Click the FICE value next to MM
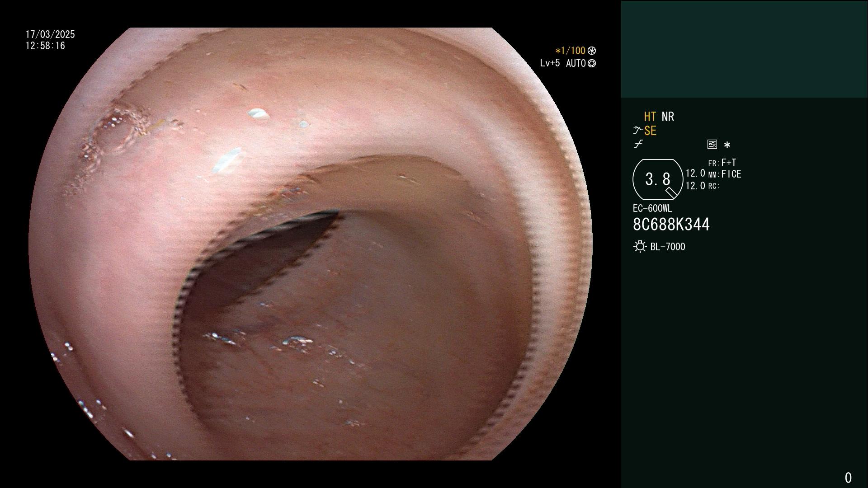 tap(731, 174)
